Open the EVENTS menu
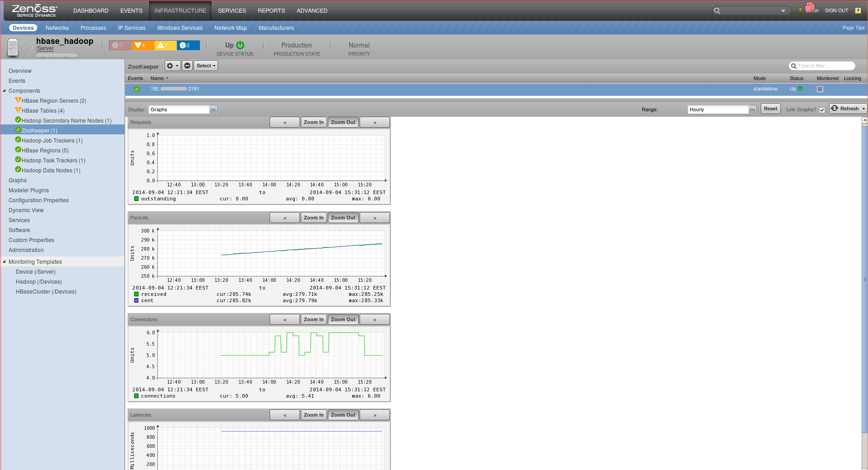Viewport: 868px width, 470px height. (131, 11)
